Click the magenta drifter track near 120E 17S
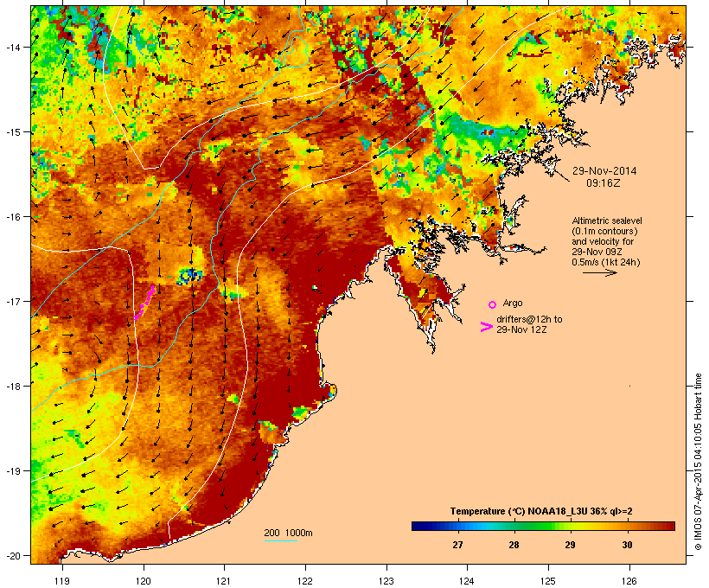This screenshot has height=588, width=709. click(x=144, y=303)
